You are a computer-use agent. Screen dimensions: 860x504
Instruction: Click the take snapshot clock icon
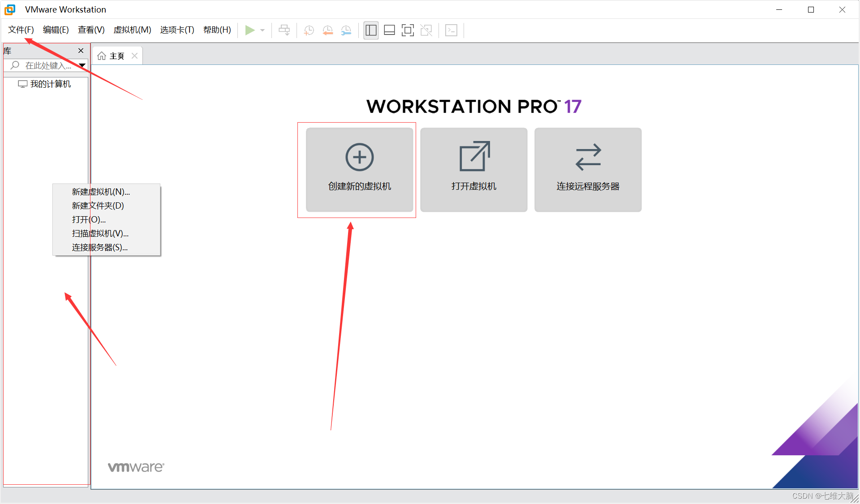[309, 30]
